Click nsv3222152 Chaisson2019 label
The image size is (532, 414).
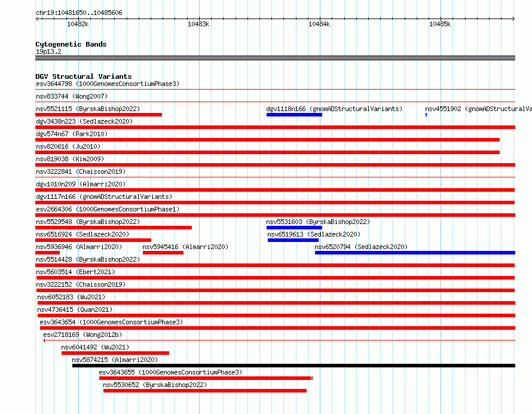coord(81,284)
